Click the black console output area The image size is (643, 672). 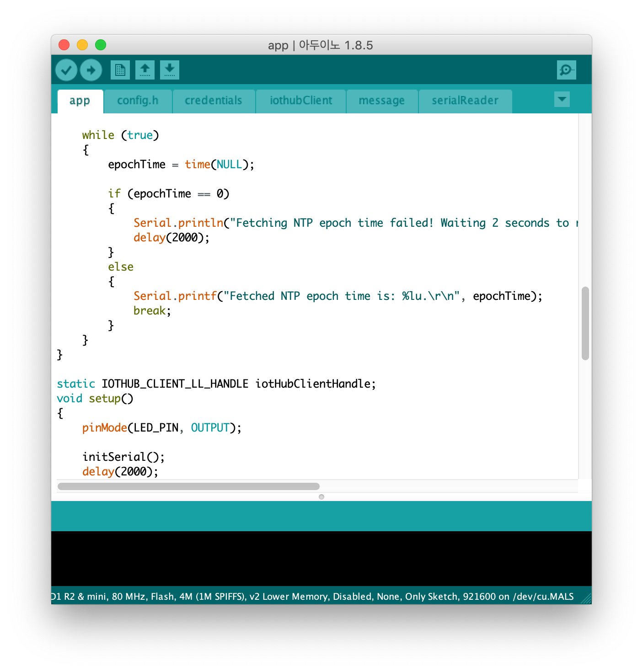point(321,559)
